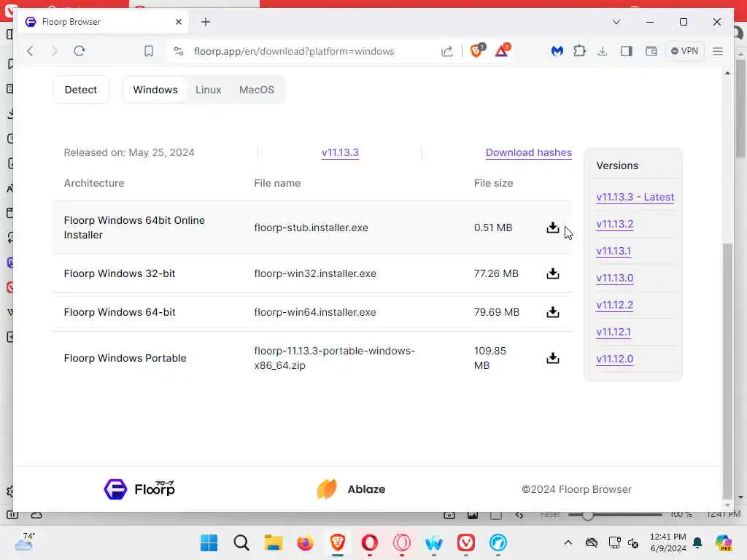The height and width of the screenshot is (560, 747).
Task: Switch to the Linux platform tab
Action: (x=208, y=90)
